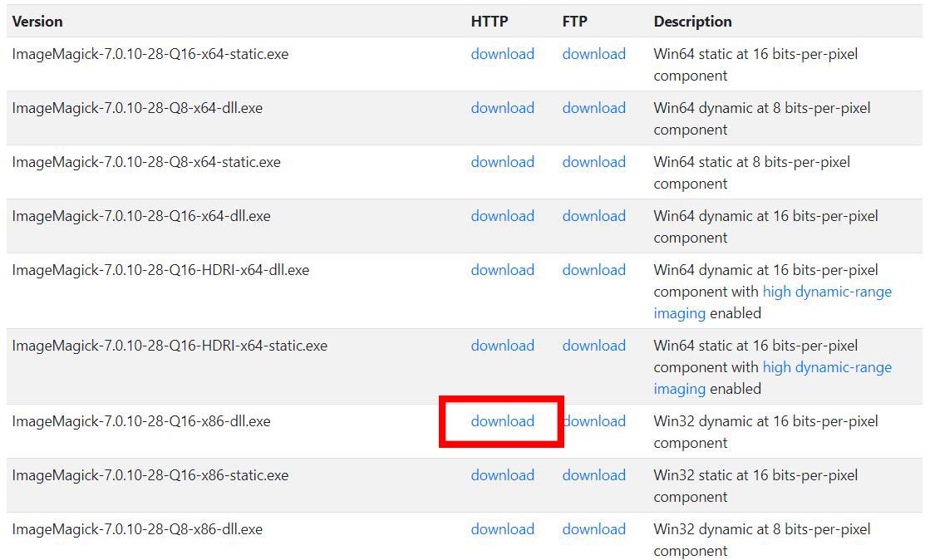This screenshot has height=560, width=930.
Task: Click description 'Win64 static at 16 bits-per-pixel component' in Q16-x64-static row
Action: point(755,65)
